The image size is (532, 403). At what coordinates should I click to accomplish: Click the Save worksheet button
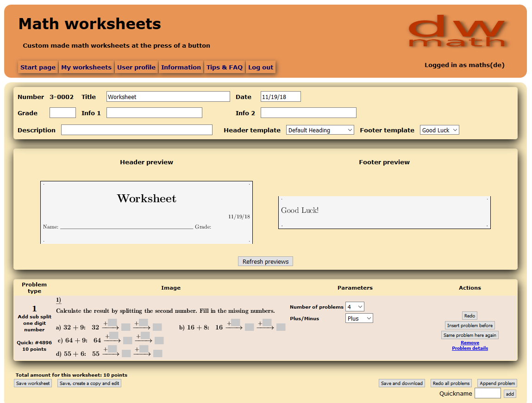[x=33, y=384]
